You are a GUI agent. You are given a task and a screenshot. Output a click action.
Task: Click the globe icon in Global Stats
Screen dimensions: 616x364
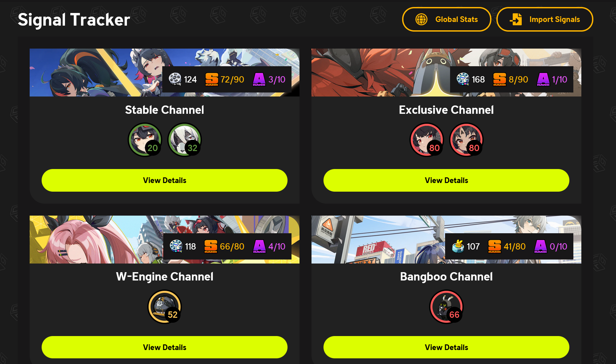[x=421, y=19]
